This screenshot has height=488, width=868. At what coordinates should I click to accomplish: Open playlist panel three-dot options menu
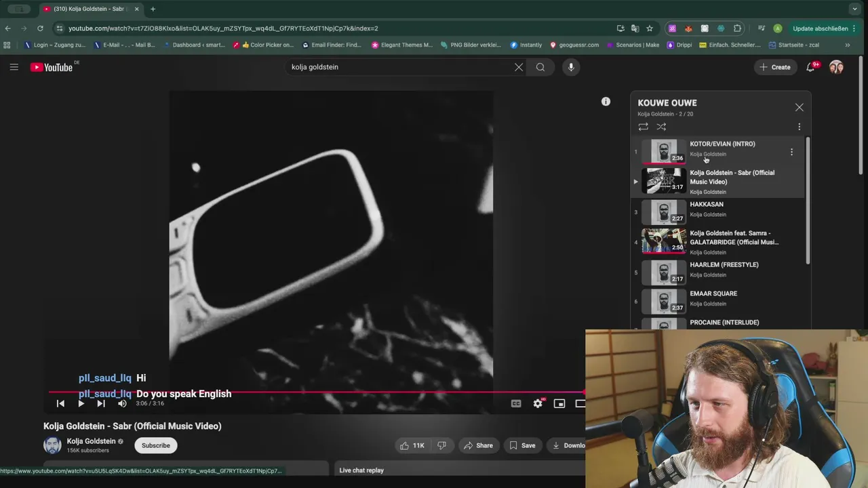coord(799,127)
